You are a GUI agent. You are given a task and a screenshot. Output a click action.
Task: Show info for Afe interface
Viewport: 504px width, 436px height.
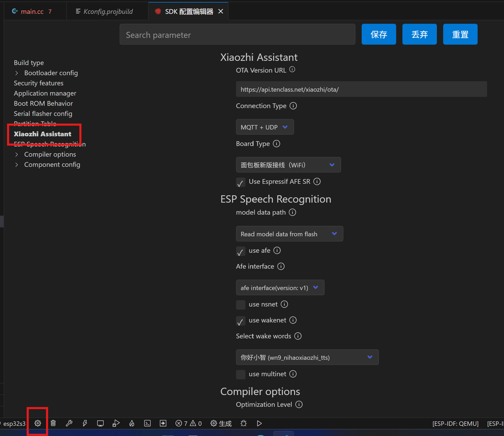[x=281, y=266]
